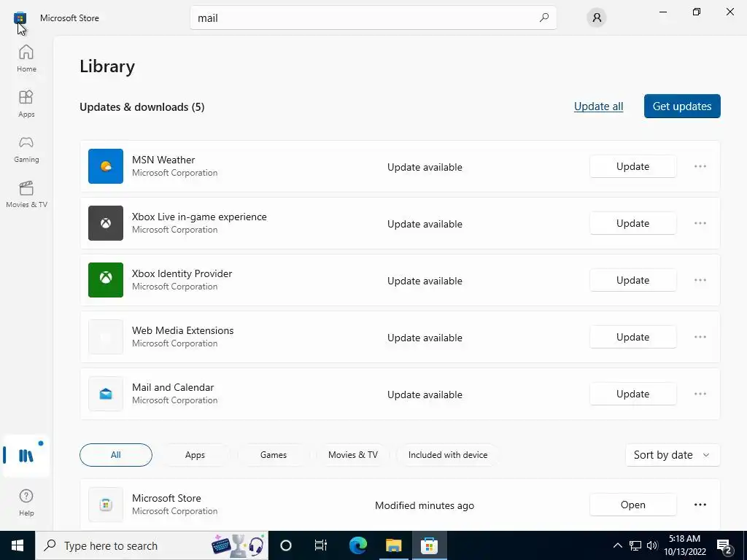The width and height of the screenshot is (747, 560).
Task: Click the Updates & downloads (5) heading
Action: click(x=142, y=107)
